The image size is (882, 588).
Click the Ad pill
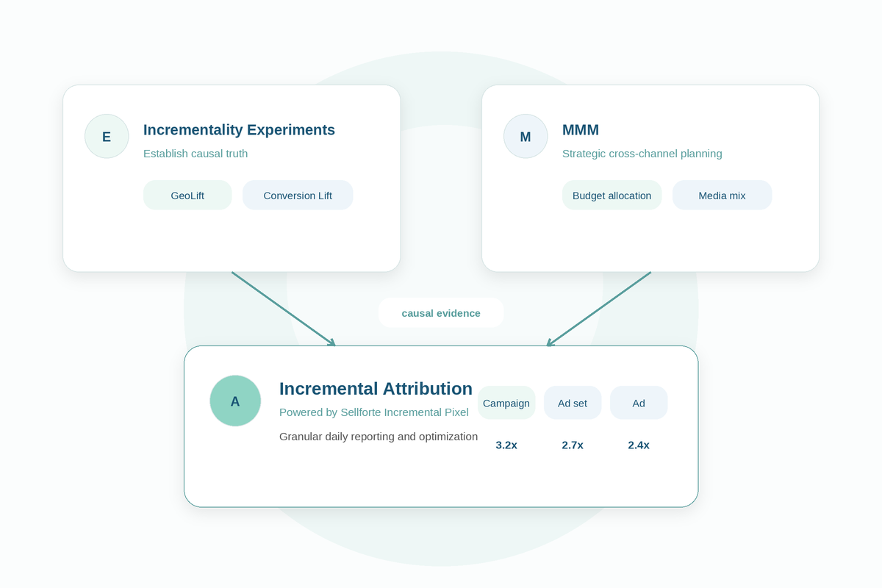coord(639,403)
